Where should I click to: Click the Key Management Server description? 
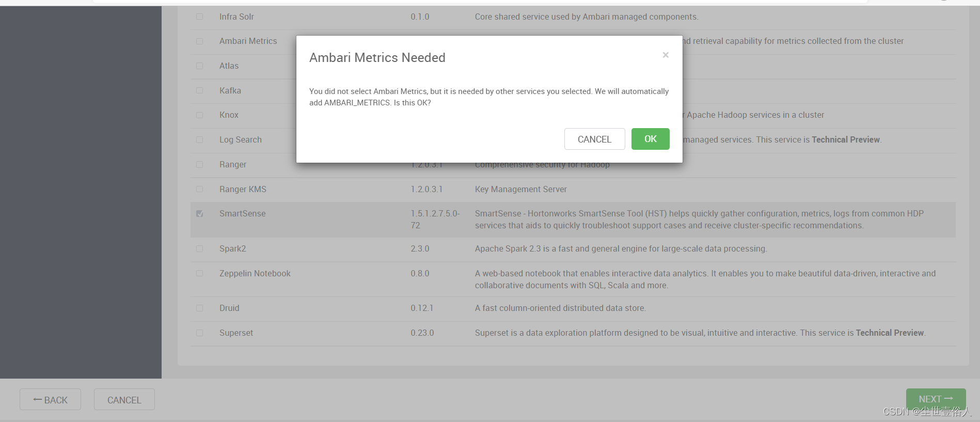520,189
